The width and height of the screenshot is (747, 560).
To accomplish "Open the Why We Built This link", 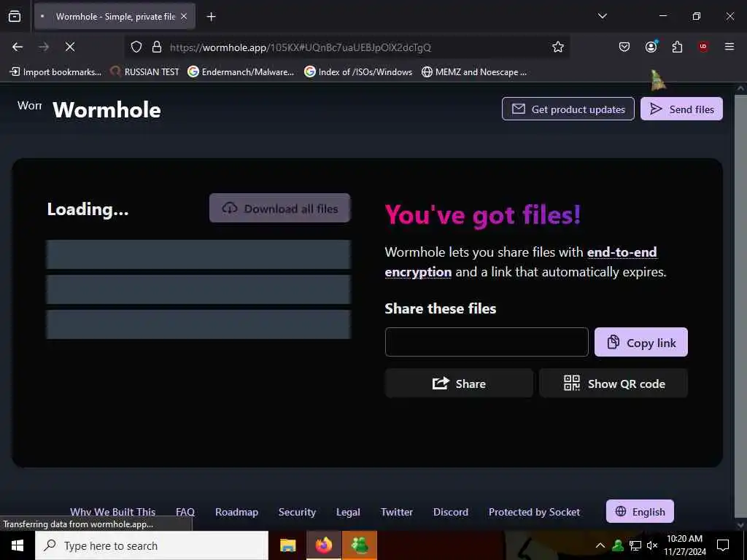I will [x=112, y=511].
